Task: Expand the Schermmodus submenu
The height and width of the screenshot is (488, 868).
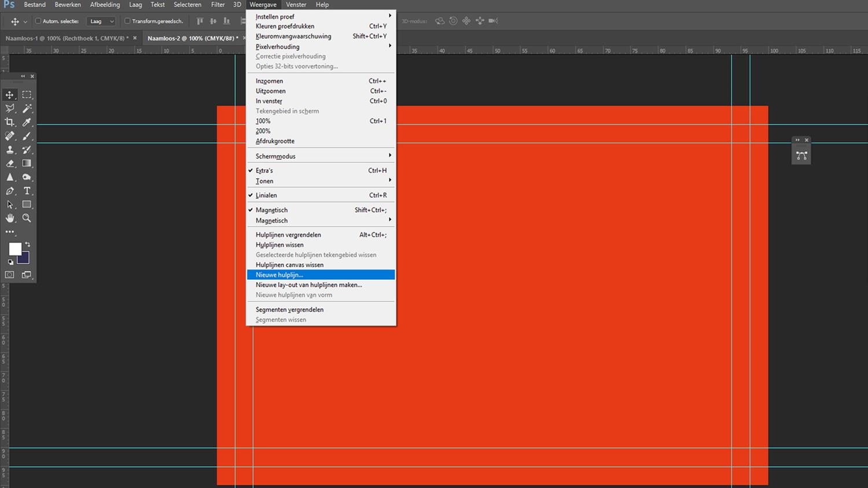Action: (321, 156)
